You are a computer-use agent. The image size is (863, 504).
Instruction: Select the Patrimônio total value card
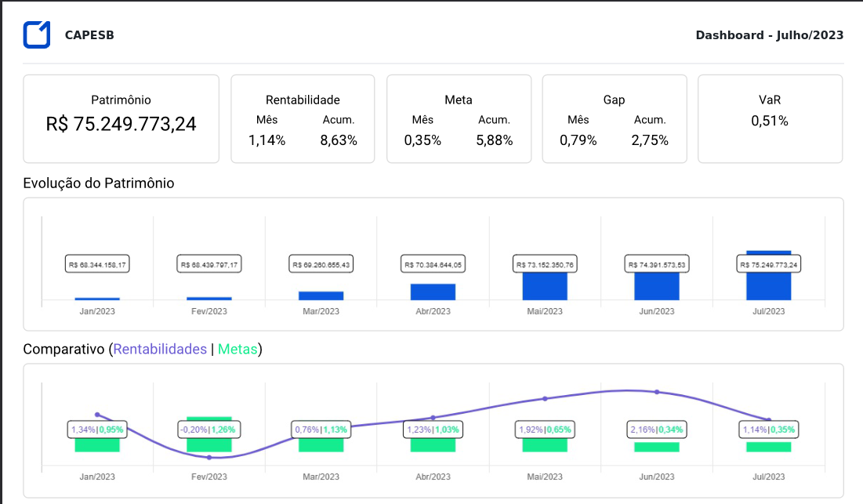click(121, 118)
